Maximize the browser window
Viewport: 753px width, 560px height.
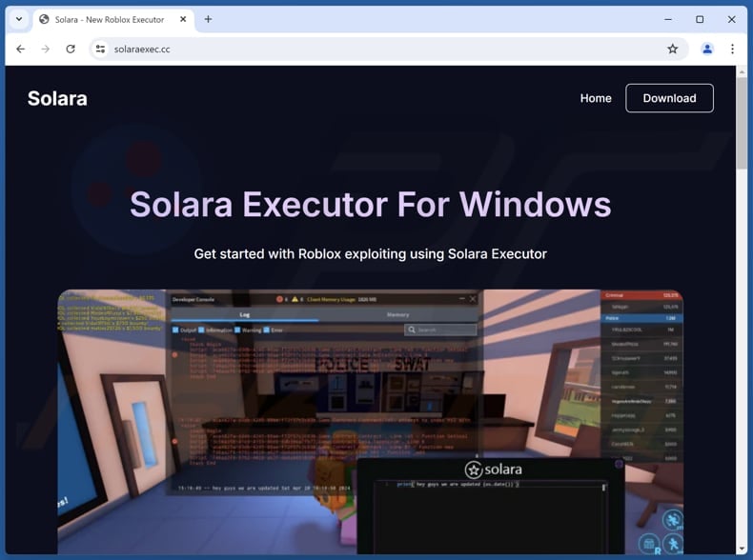point(700,19)
